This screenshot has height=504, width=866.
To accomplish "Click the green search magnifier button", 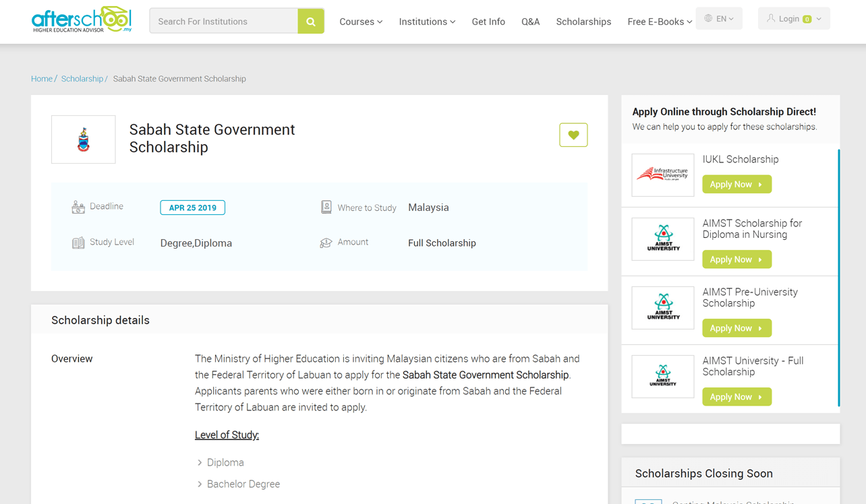I will (311, 22).
